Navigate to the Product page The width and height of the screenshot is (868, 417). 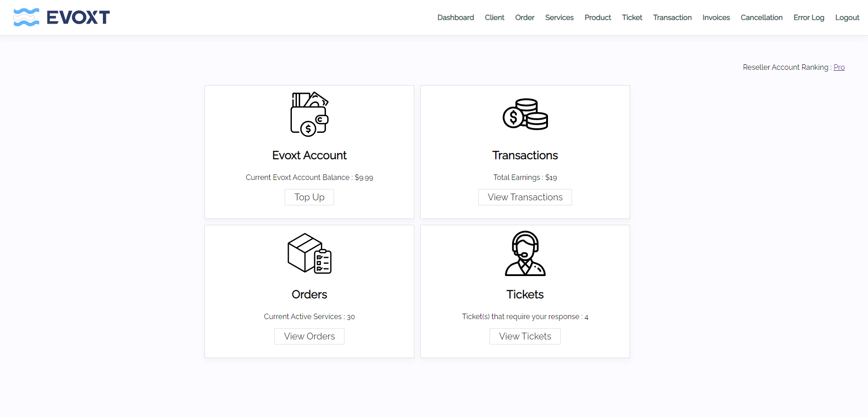pos(598,18)
